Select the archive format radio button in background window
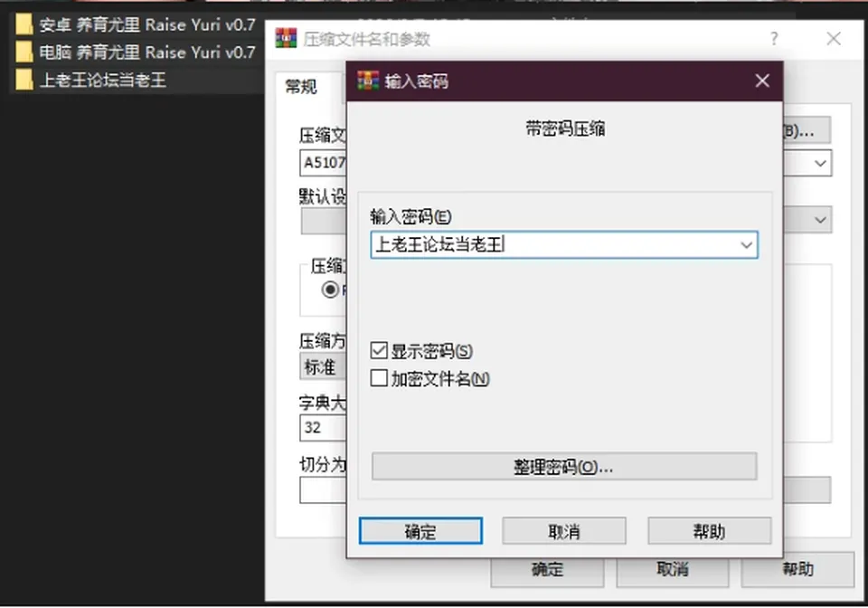868x608 pixels. (330, 290)
